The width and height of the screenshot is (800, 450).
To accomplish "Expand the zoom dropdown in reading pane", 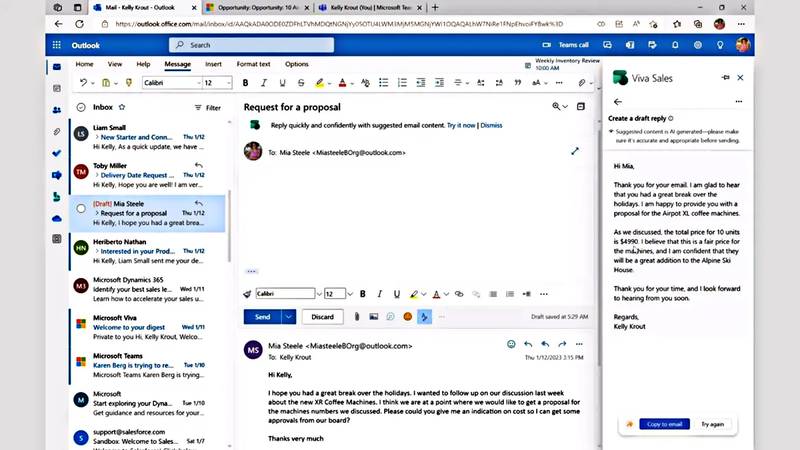I will tap(565, 107).
